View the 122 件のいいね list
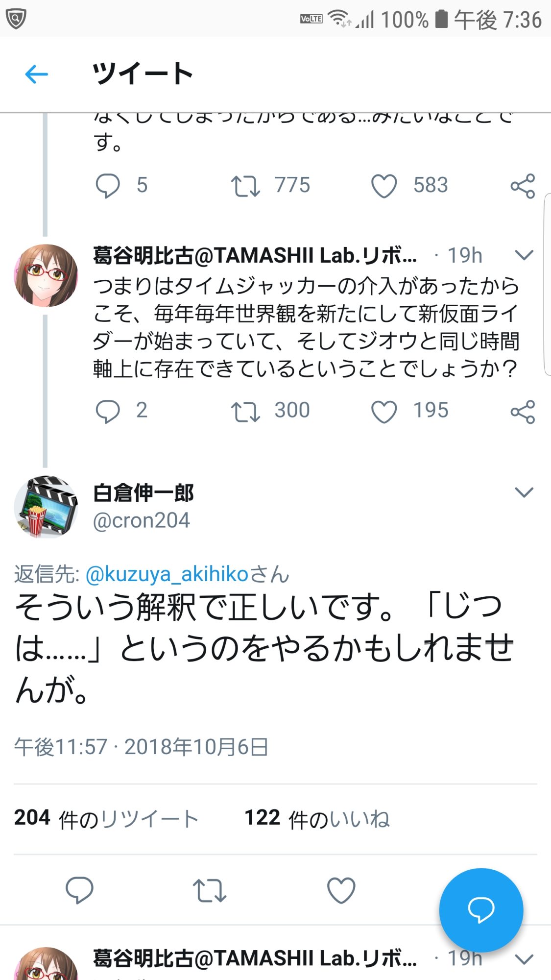This screenshot has height=980, width=551. click(x=317, y=818)
